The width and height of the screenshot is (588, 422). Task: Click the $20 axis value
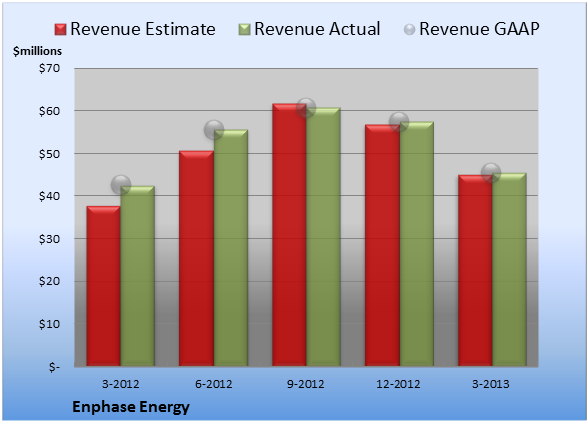coord(49,281)
